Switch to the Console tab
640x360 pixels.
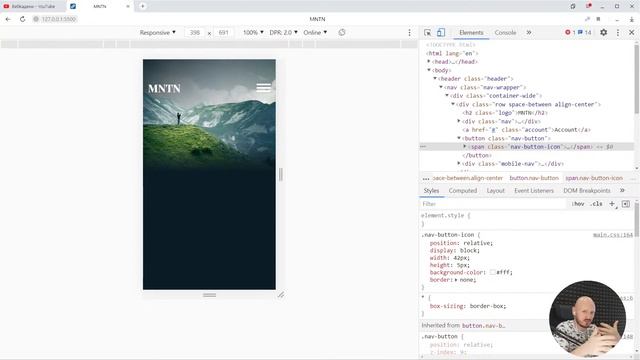click(505, 33)
